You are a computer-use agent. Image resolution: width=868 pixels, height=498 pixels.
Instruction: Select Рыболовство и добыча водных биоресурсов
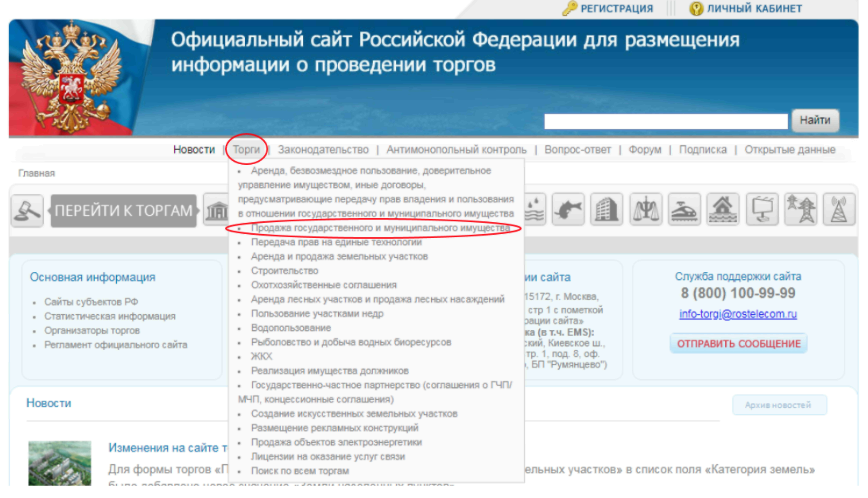click(351, 342)
